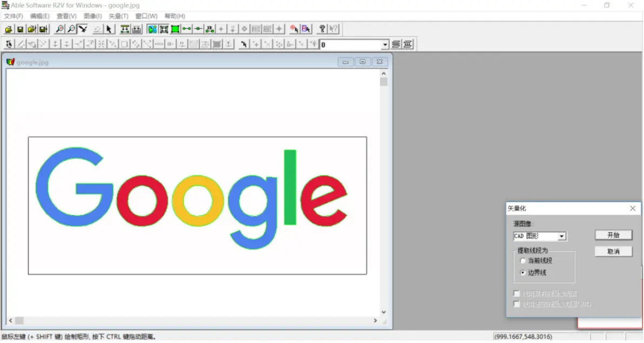Open the 源图像 CAD 图形 dropdown
Image resolution: width=644 pixels, height=343 pixels.
coord(561,236)
